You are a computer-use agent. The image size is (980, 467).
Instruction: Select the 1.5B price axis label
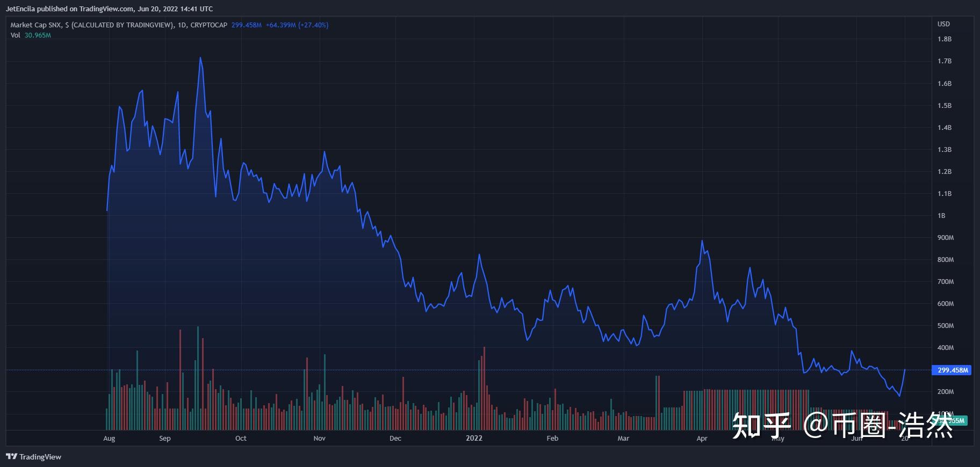click(944, 106)
